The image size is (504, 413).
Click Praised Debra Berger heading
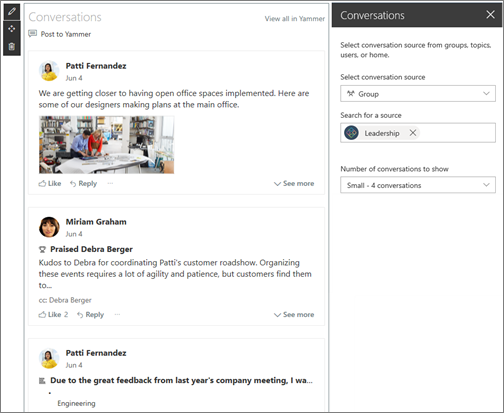[x=91, y=249]
